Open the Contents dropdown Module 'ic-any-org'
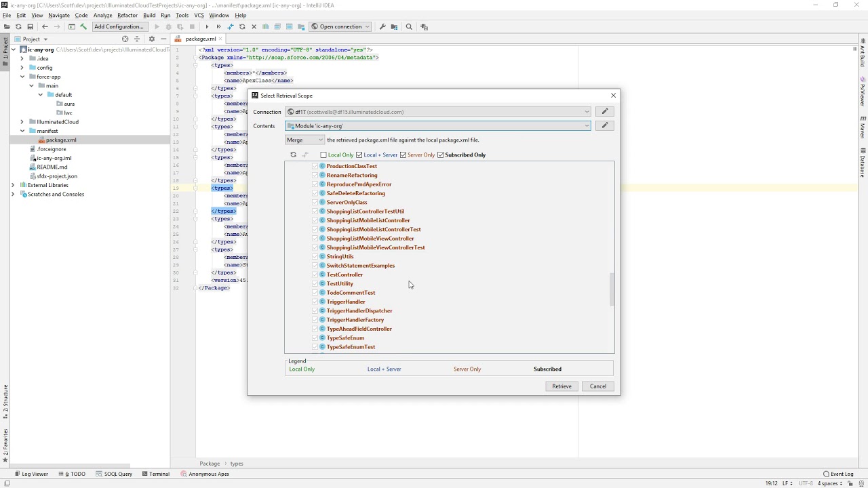This screenshot has height=488, width=868. [438, 125]
